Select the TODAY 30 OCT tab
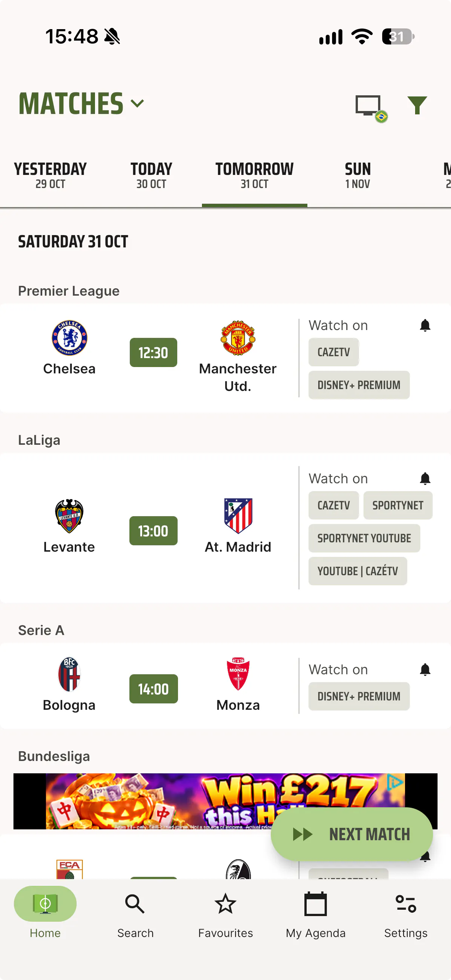This screenshot has width=451, height=980. pyautogui.click(x=151, y=175)
